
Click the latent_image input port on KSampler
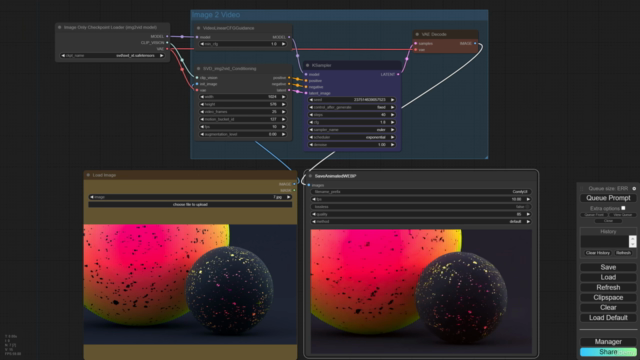(306, 93)
